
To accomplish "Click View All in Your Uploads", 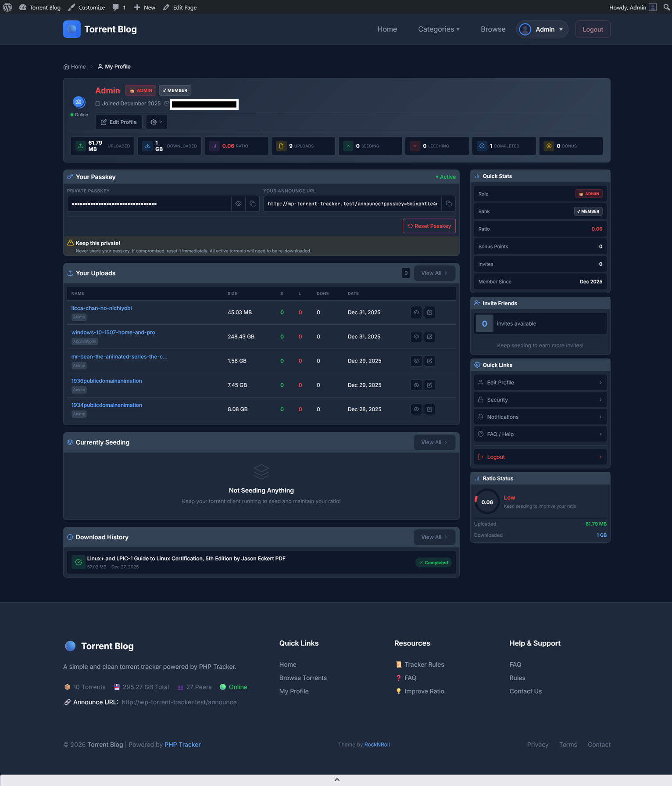I will (x=434, y=273).
